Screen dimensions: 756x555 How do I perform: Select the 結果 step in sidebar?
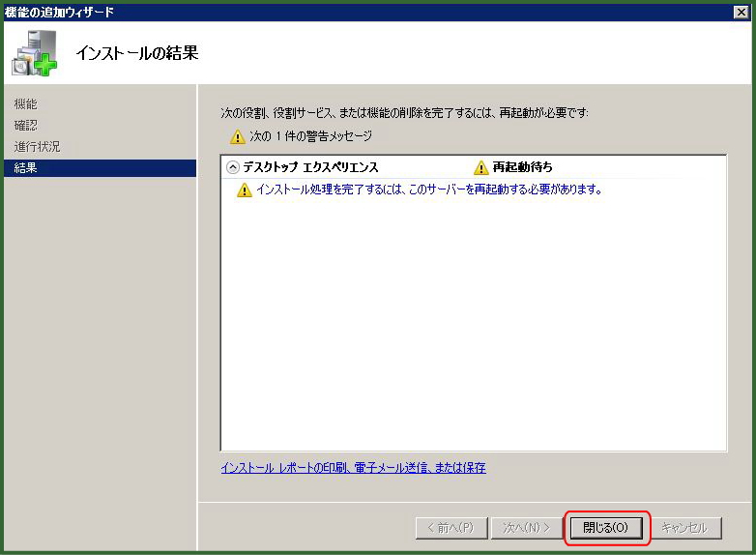click(100, 168)
